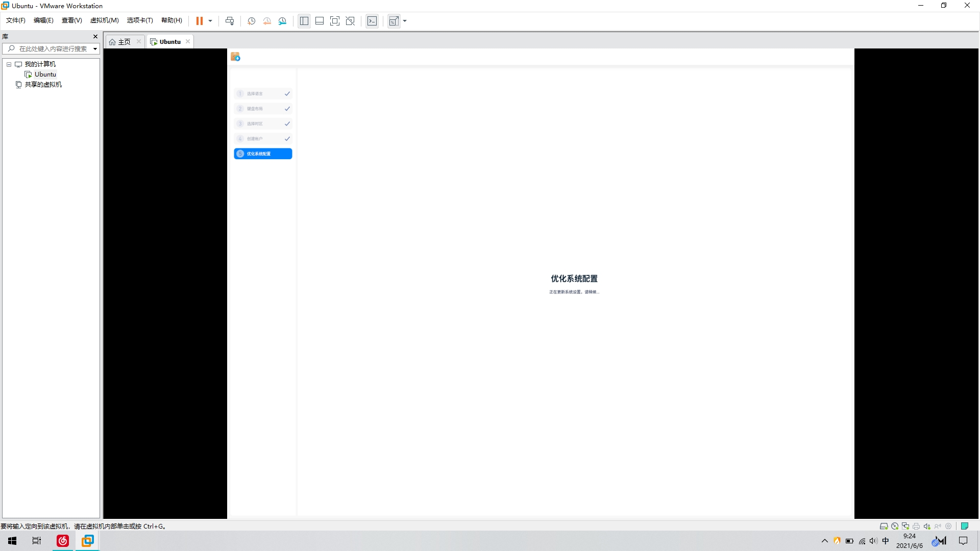Select step 3 选择时区 in the installer
The width and height of the screenshot is (980, 551).
[x=263, y=124]
